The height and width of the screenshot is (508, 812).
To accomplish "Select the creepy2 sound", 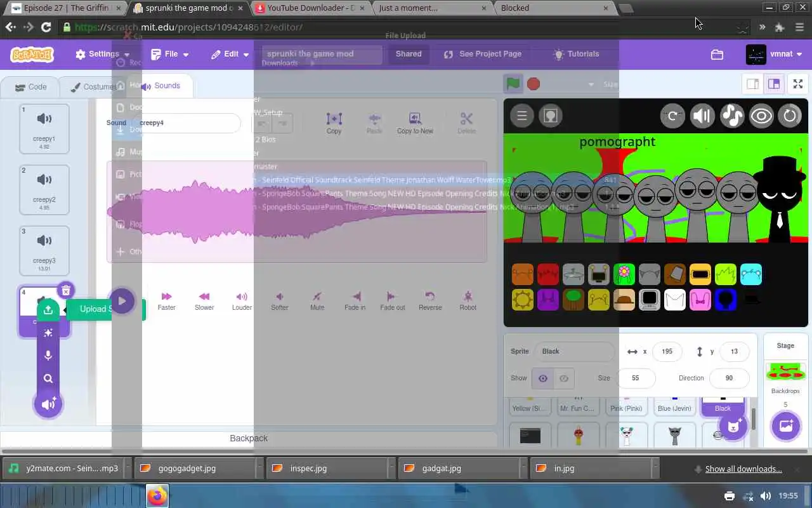I will coord(44,190).
